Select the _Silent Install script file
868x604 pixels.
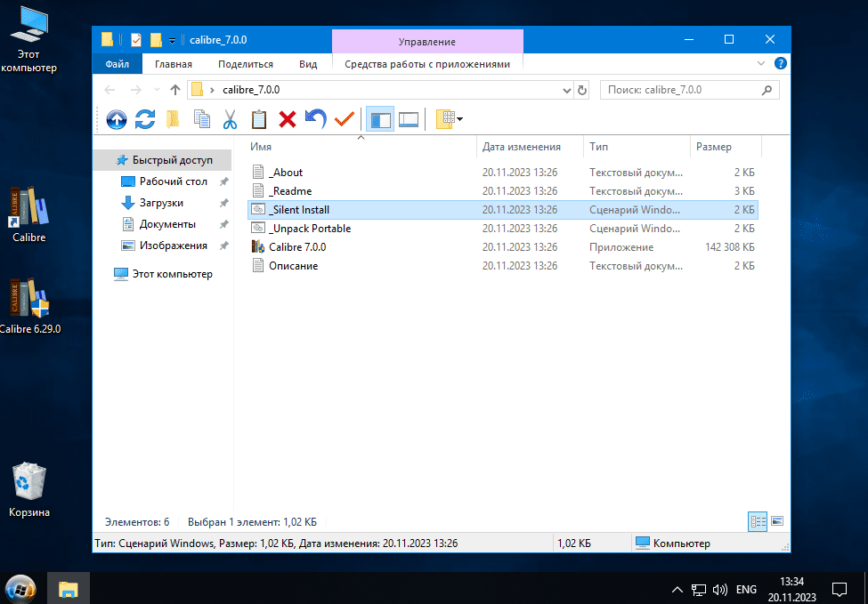point(503,210)
